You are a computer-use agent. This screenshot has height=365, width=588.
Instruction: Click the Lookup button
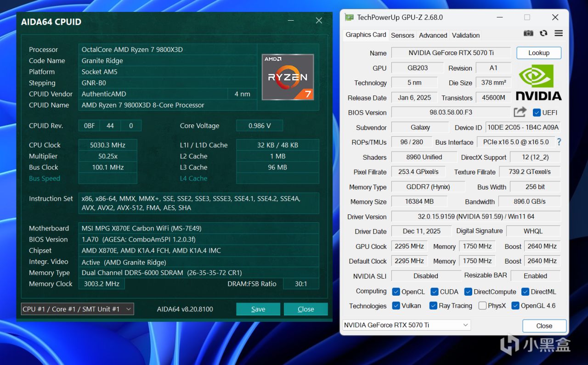pos(539,53)
